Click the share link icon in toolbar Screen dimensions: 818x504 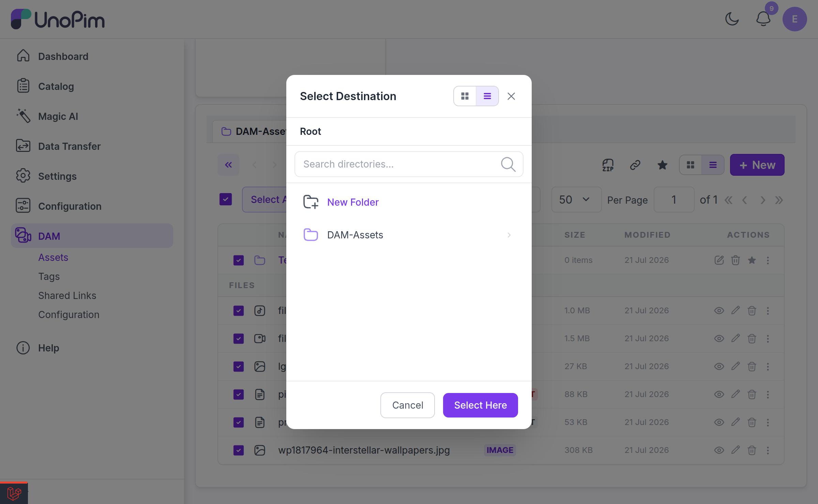pyautogui.click(x=635, y=165)
